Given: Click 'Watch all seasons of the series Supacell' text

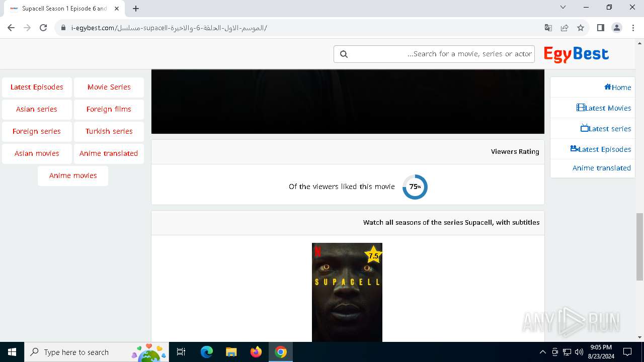Looking at the screenshot, I should click(x=451, y=222).
